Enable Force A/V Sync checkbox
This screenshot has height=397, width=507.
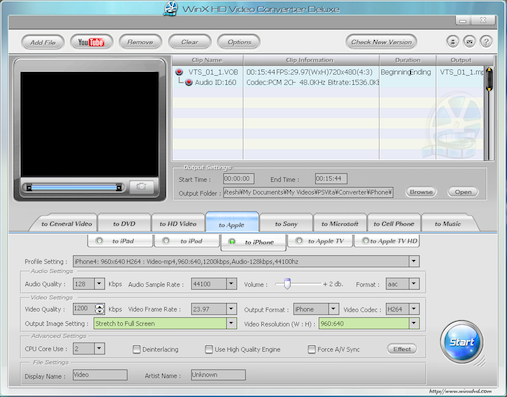pos(312,349)
